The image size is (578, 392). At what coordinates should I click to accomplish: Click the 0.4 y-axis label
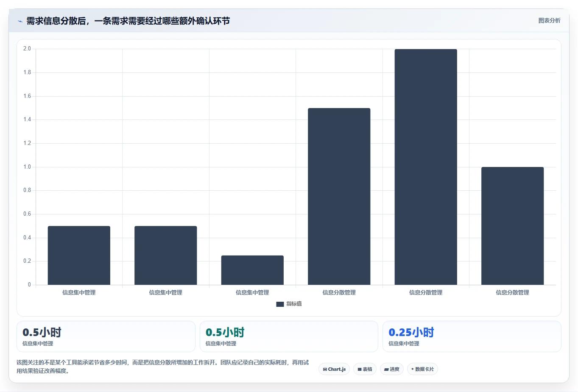coord(27,238)
